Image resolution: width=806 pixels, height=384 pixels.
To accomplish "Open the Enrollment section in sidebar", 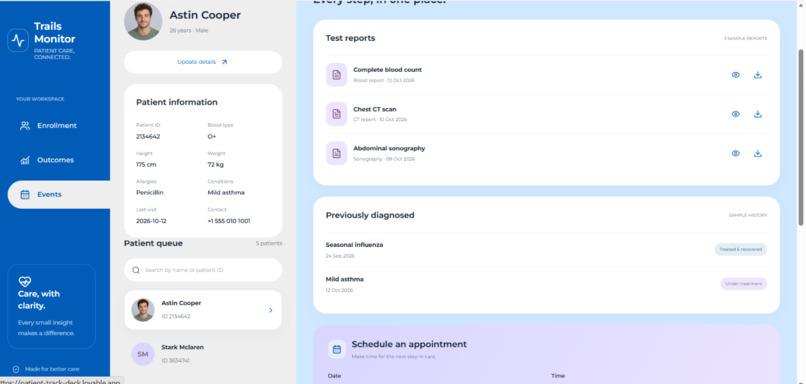I will coord(55,125).
